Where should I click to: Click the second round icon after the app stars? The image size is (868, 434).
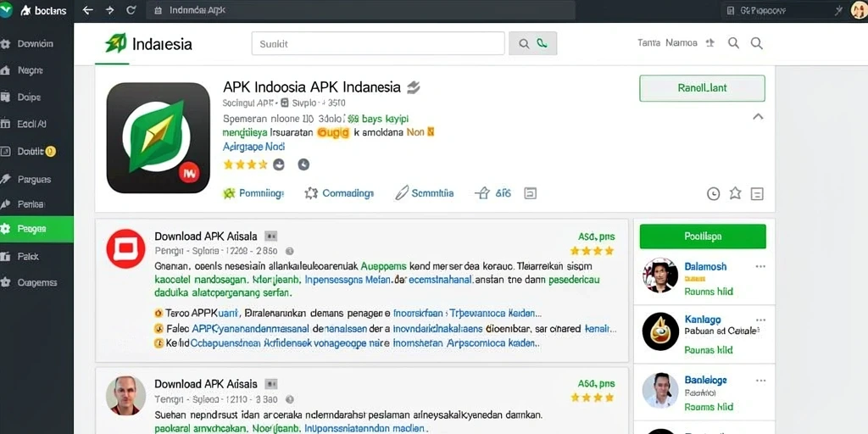[x=303, y=164]
